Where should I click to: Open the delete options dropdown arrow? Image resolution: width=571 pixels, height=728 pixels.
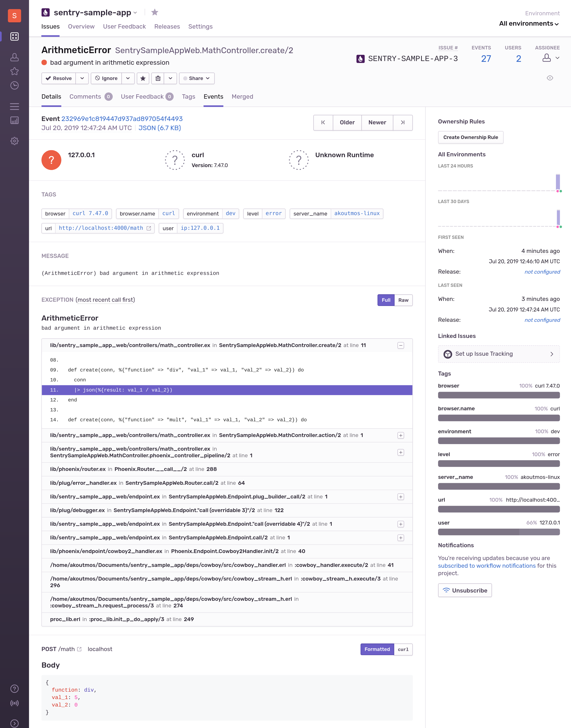170,78
